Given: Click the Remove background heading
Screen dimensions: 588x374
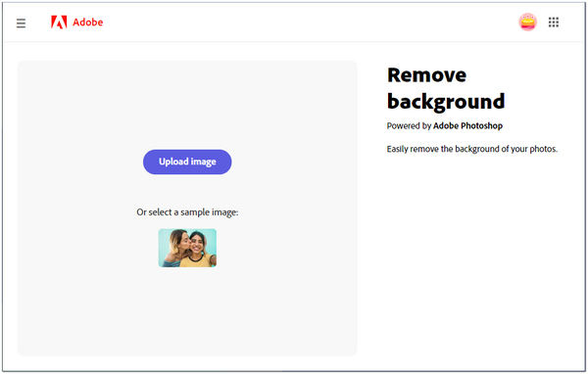Looking at the screenshot, I should pyautogui.click(x=446, y=88).
